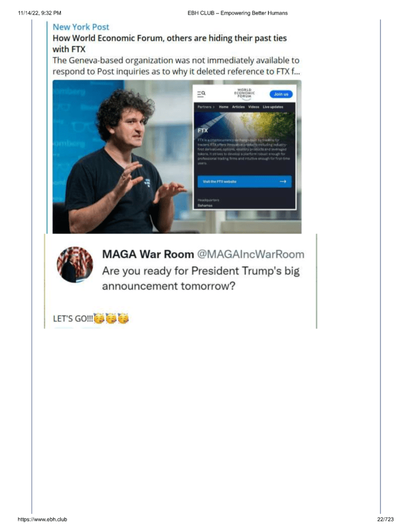
Task: Click the tweet text about President Trump's announcement
Action: [201, 279]
